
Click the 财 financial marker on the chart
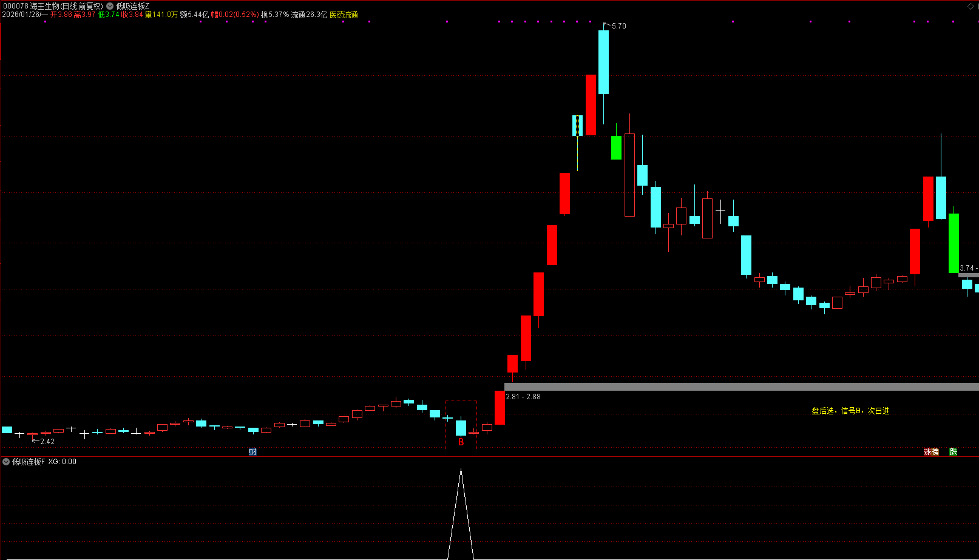click(x=252, y=452)
